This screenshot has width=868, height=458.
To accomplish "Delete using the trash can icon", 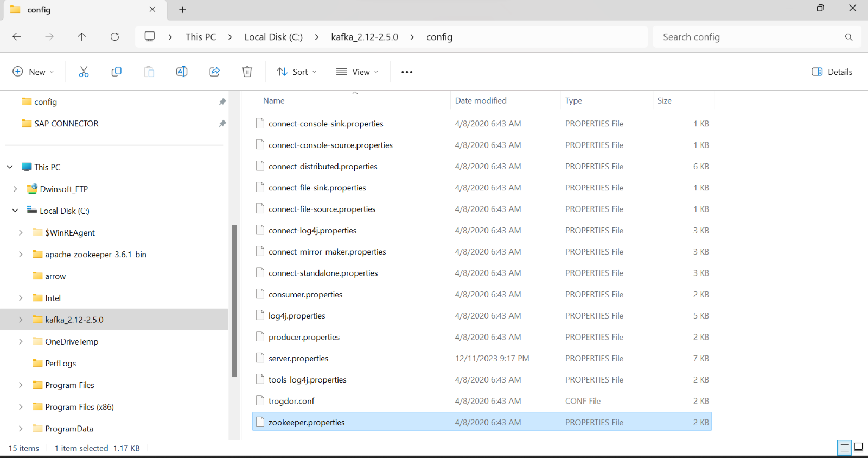I will [247, 72].
